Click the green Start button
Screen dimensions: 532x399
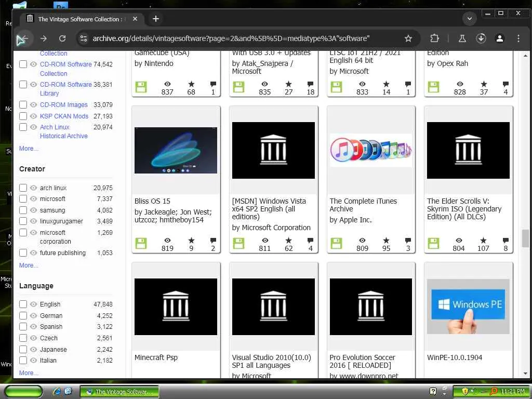pos(23,392)
